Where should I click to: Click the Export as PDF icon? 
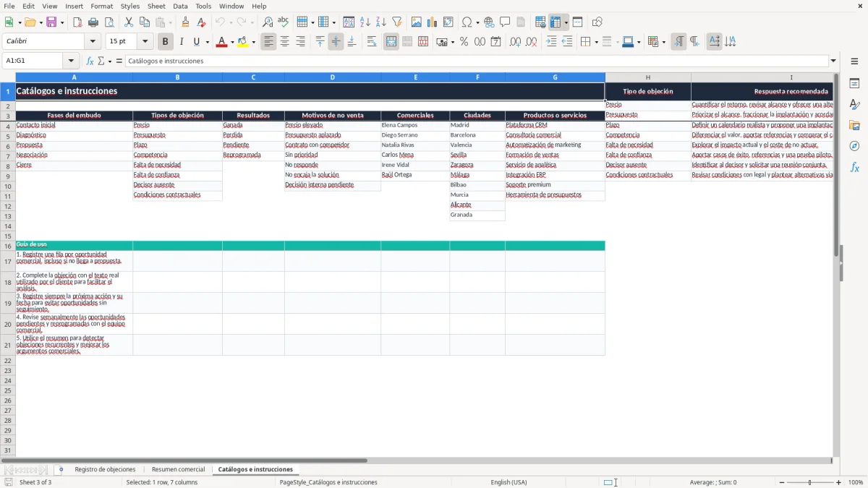click(x=77, y=22)
